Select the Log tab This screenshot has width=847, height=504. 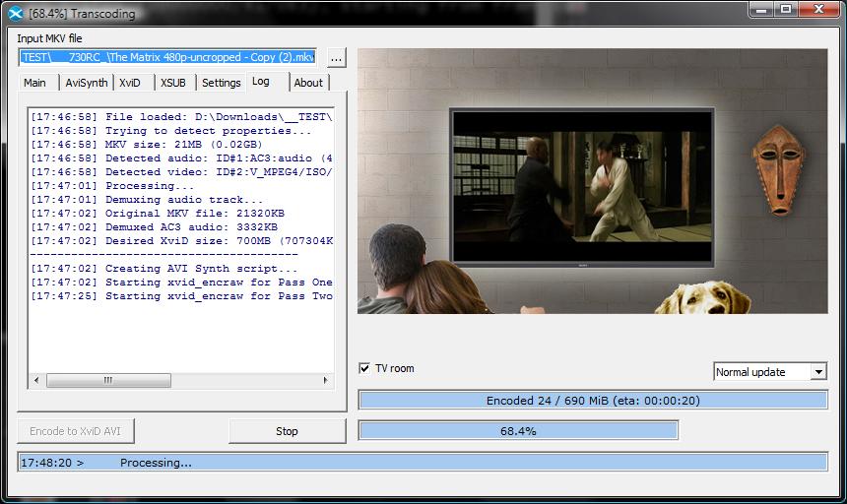tap(261, 82)
